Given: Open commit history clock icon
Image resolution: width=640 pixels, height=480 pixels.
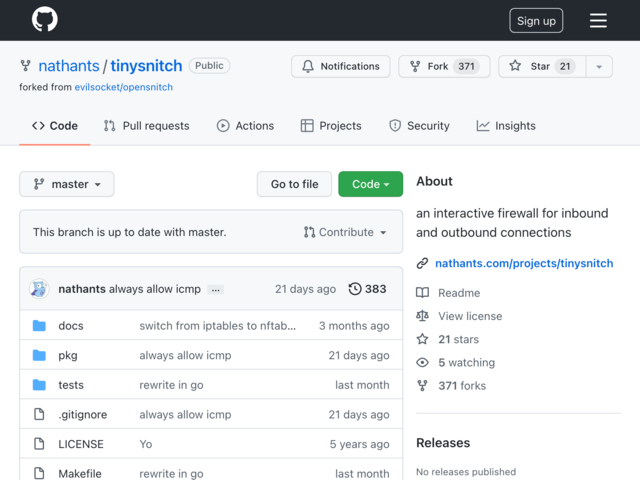Looking at the screenshot, I should click(x=355, y=289).
